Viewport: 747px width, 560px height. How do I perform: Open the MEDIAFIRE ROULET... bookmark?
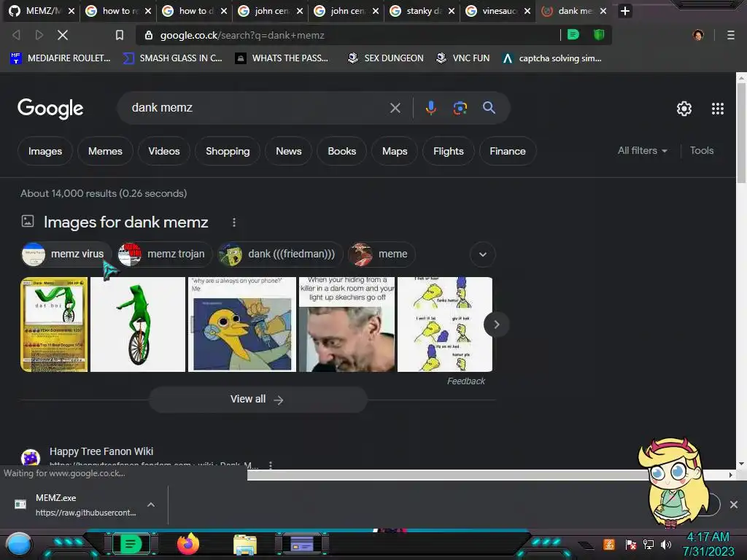tap(61, 58)
